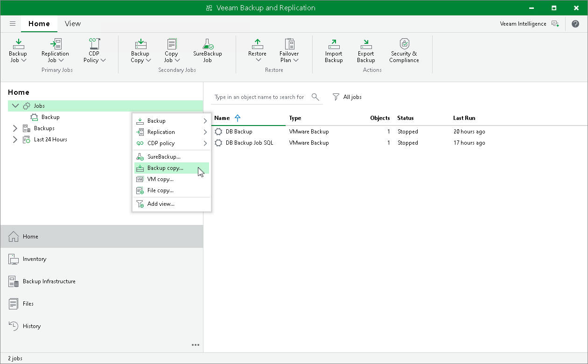Switch to the View ribbon tab
Image resolution: width=588 pixels, height=364 pixels.
(x=72, y=23)
